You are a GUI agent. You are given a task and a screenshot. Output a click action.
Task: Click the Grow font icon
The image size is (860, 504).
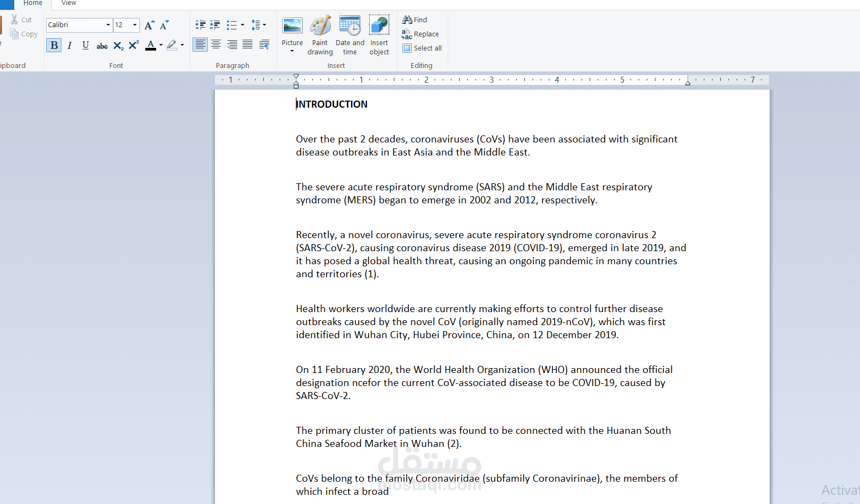[x=149, y=25]
